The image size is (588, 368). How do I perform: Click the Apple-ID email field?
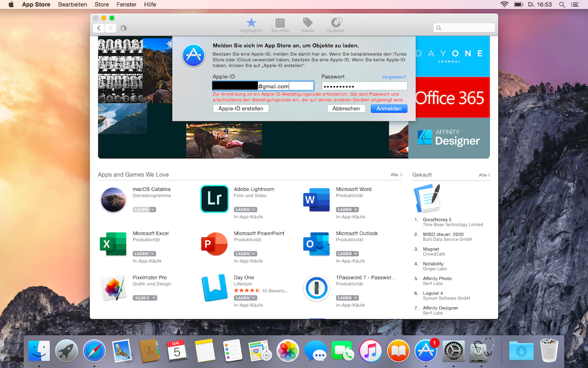(x=263, y=86)
